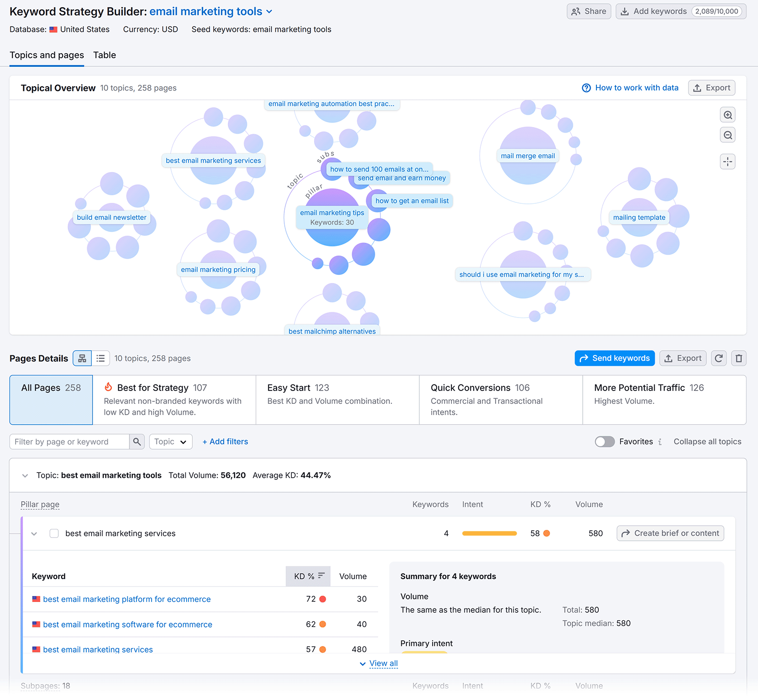The image size is (758, 700).
Task: Sort keywords using the KD % sort icon
Action: click(320, 576)
